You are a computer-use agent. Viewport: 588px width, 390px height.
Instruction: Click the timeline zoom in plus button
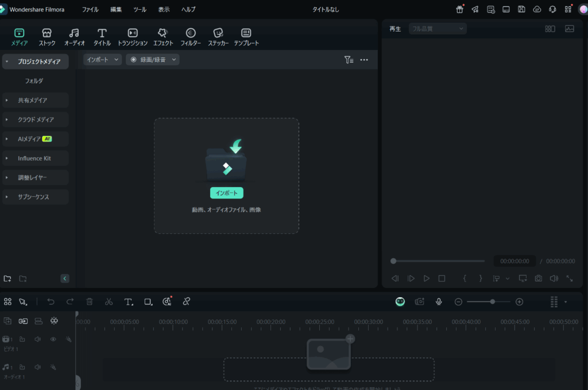[x=519, y=302]
